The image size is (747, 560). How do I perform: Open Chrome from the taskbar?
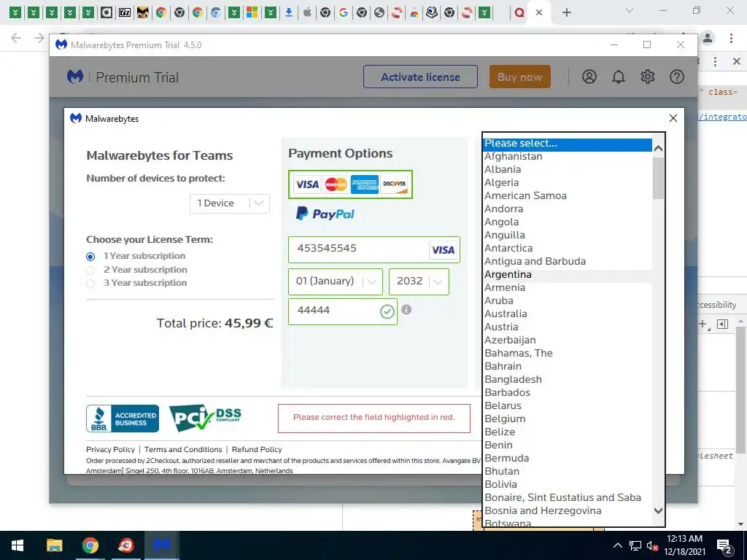coord(90,545)
